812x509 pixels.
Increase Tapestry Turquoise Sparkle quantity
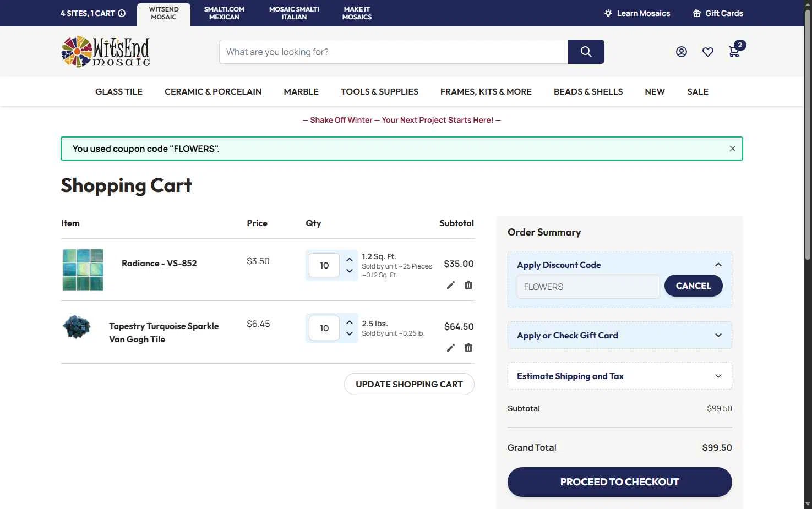(350, 322)
